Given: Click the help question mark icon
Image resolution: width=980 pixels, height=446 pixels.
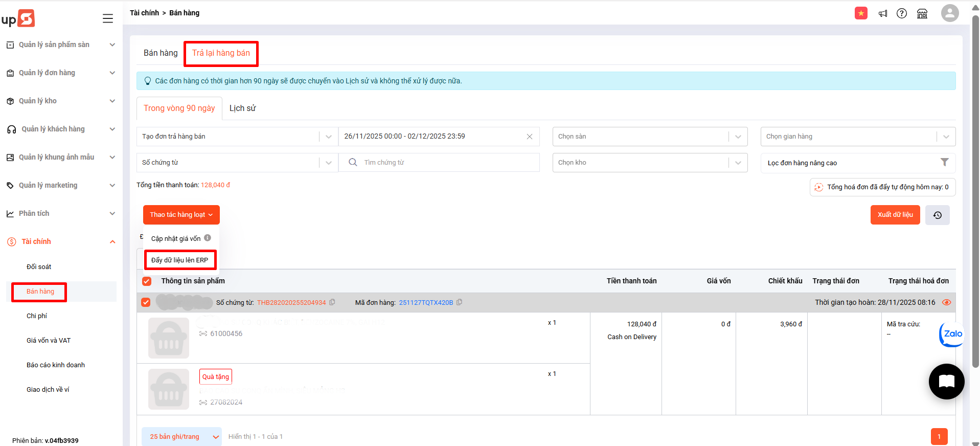Looking at the screenshot, I should click(902, 13).
